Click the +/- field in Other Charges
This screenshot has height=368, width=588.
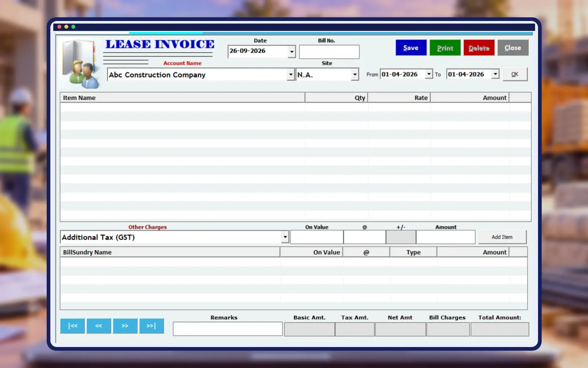click(401, 237)
